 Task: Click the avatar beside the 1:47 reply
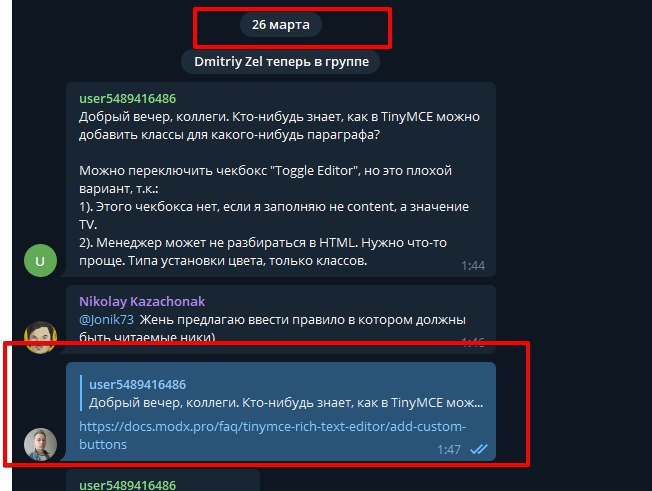[x=40, y=444]
